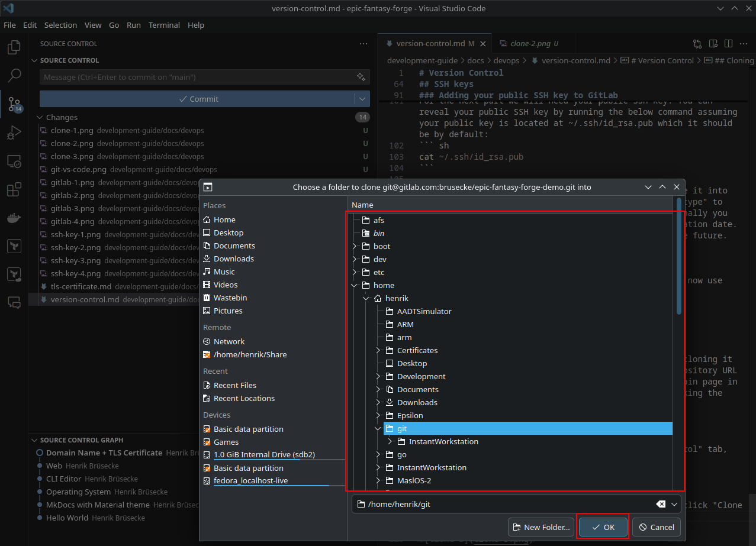Open the File menu

(x=9, y=25)
